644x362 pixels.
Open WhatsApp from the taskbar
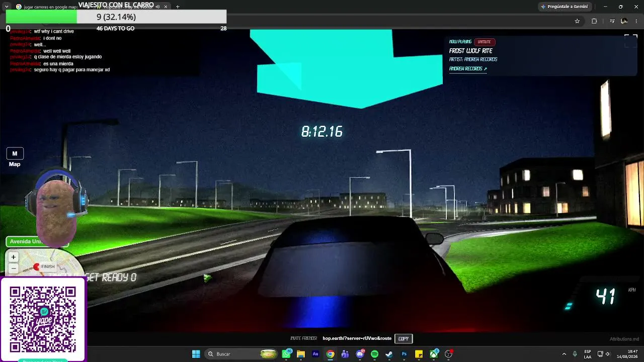point(286,354)
